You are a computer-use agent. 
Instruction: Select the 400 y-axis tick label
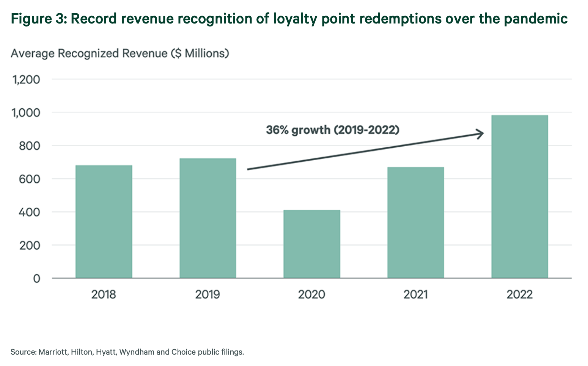(29, 212)
